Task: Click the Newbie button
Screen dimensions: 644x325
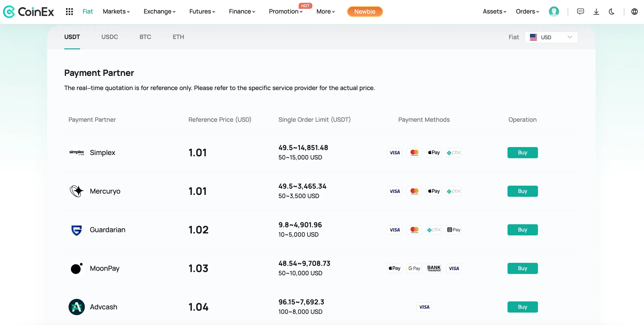Action: click(x=365, y=11)
